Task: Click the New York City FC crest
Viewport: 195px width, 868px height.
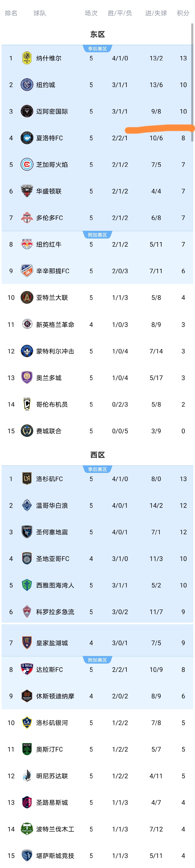Action: click(27, 85)
